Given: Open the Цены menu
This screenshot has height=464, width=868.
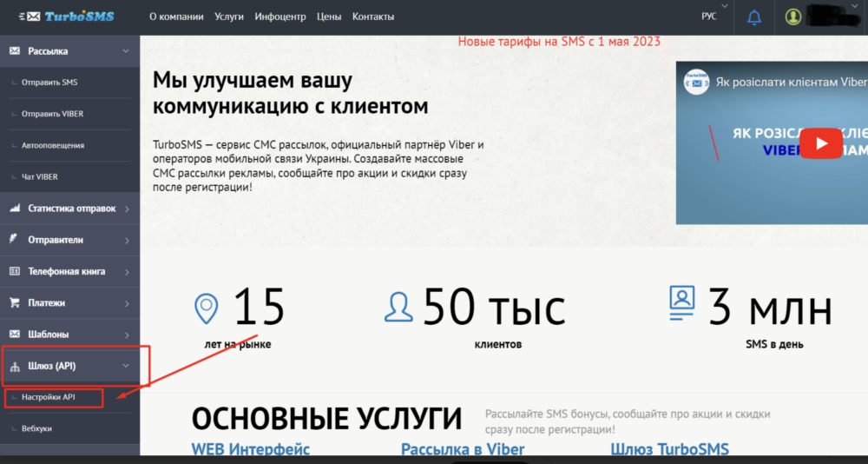Looking at the screenshot, I should pos(329,17).
